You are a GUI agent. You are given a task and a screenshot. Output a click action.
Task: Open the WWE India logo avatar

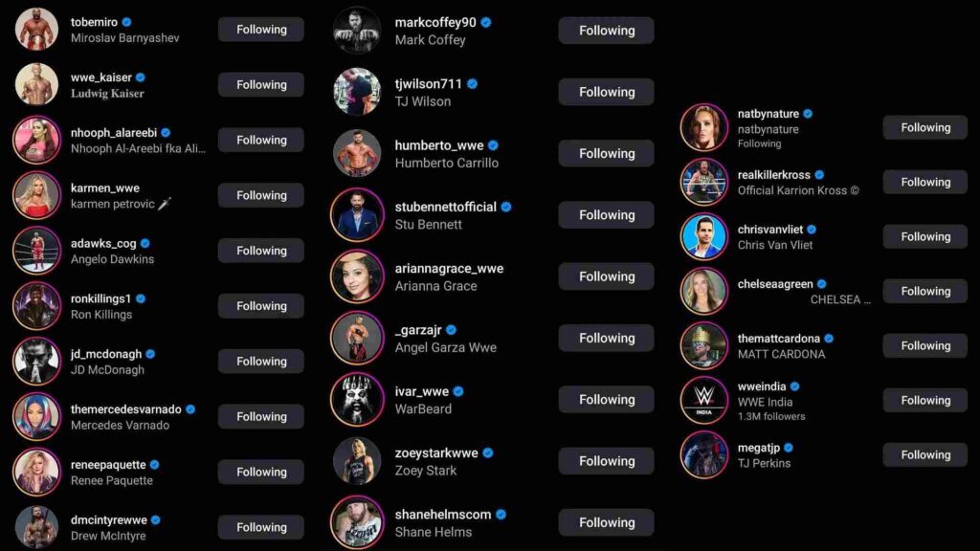point(703,401)
